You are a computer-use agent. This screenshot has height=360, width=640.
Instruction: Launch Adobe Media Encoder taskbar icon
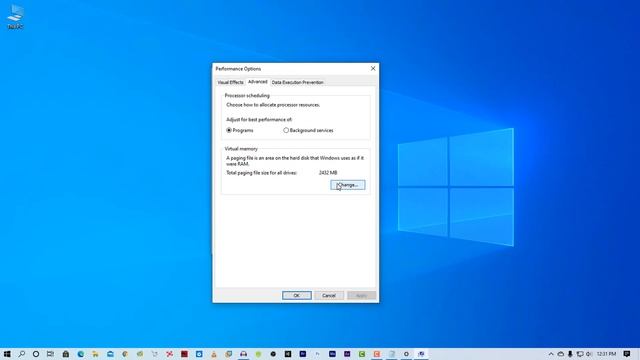pos(332,354)
